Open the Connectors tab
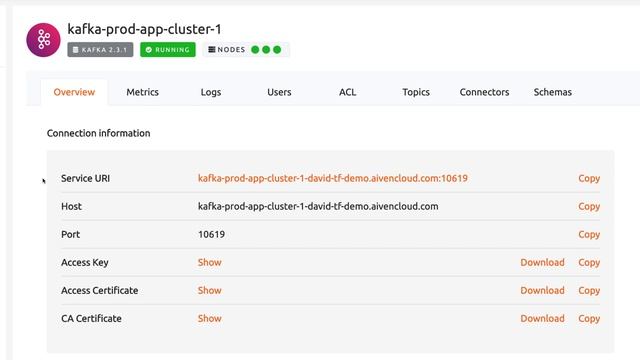 [x=484, y=92]
